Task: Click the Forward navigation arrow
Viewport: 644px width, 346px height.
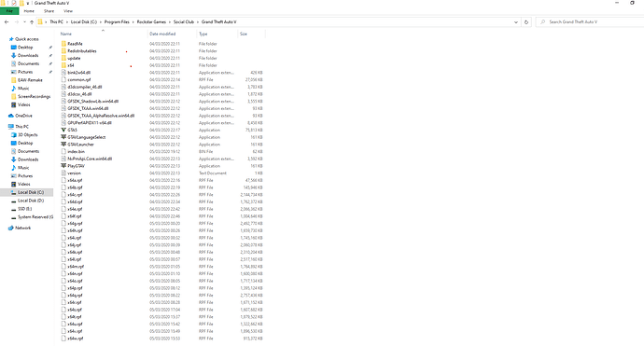Action: tap(17, 22)
